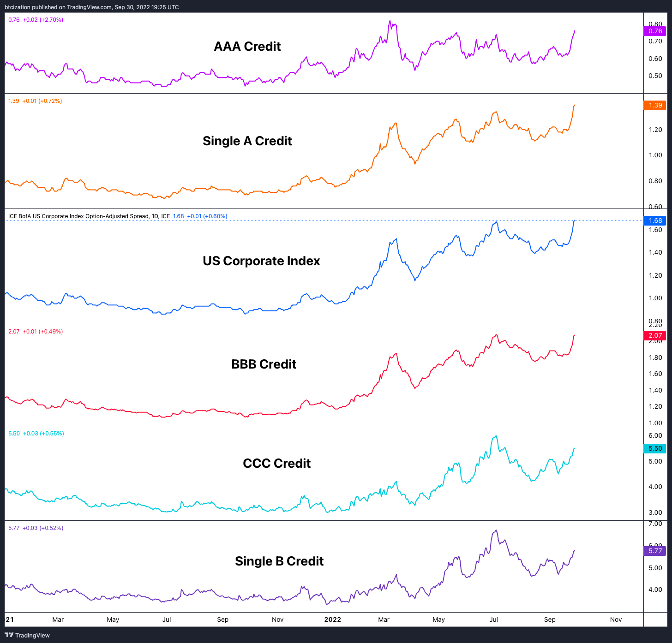The width and height of the screenshot is (672, 643).
Task: Click the US Corporate Index 1.68 price flag
Action: click(x=654, y=220)
